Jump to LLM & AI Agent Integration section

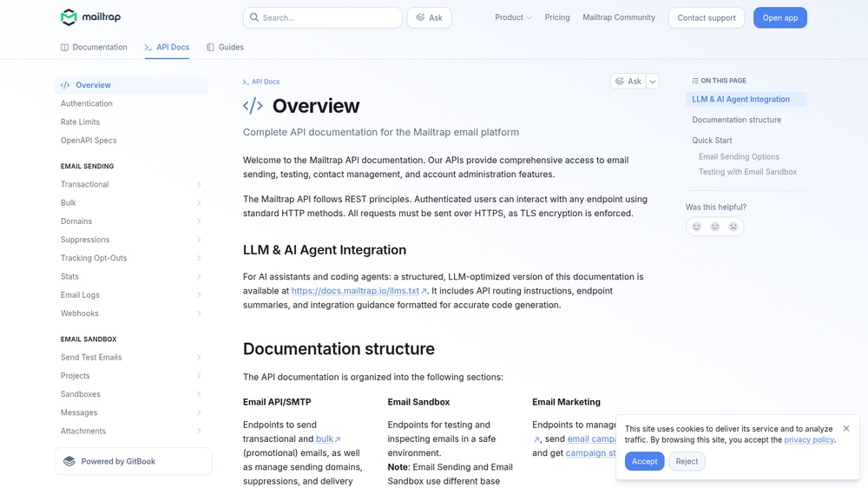tap(746, 99)
